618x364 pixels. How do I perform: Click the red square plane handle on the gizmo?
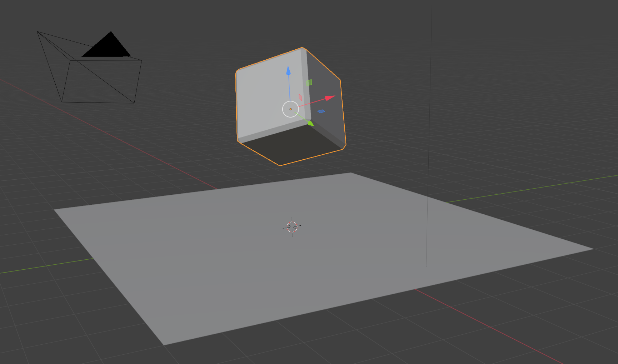click(x=300, y=97)
